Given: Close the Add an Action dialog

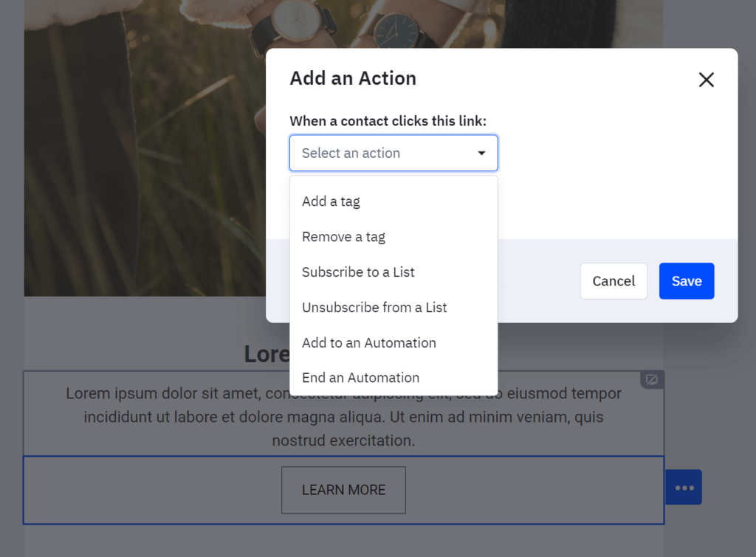Looking at the screenshot, I should [707, 80].
